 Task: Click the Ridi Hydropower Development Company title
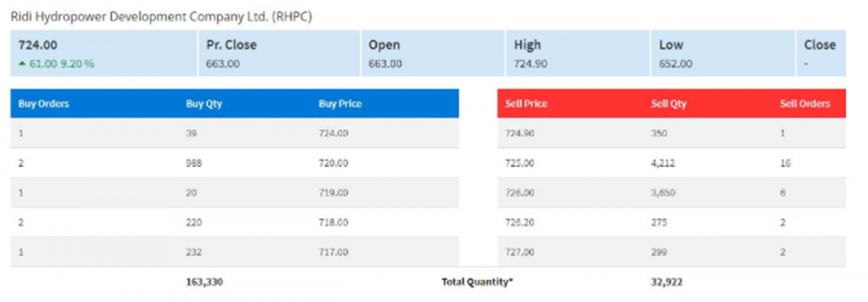(x=161, y=15)
